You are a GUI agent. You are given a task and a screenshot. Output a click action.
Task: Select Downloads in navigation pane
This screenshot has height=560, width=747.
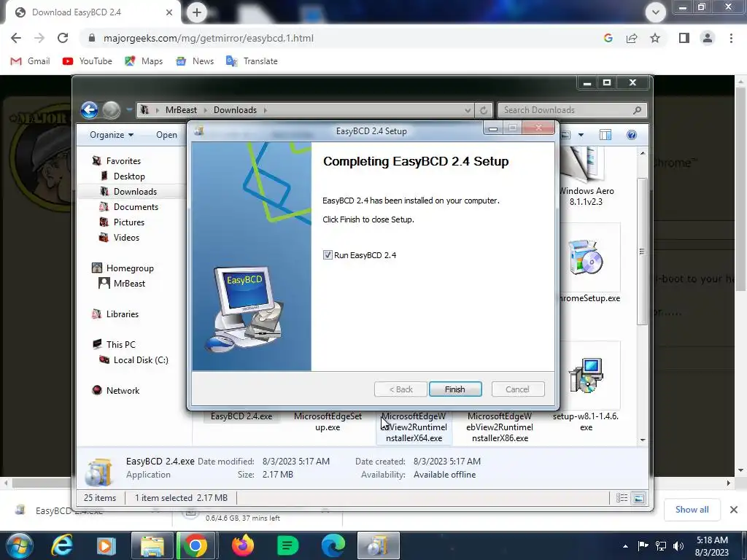(135, 192)
